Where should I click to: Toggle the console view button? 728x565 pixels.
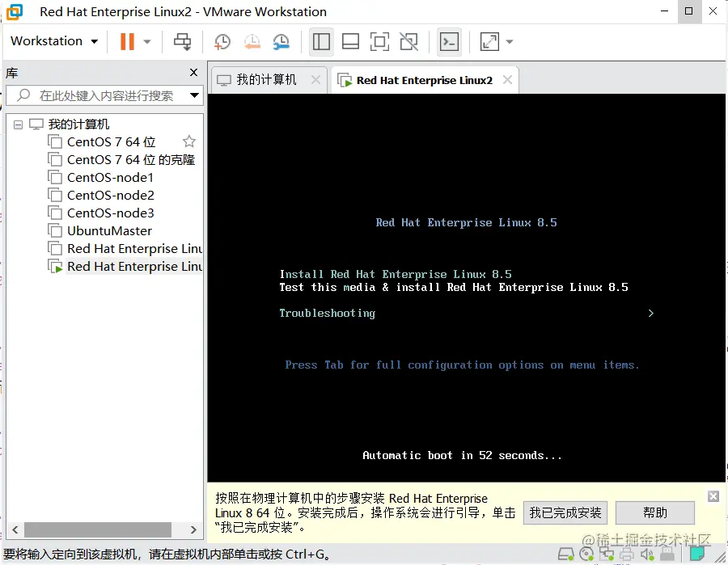click(449, 41)
